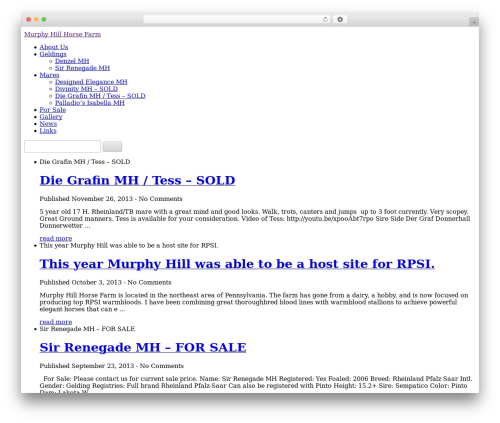Open the Links page
The image size is (500, 423).
(x=48, y=131)
